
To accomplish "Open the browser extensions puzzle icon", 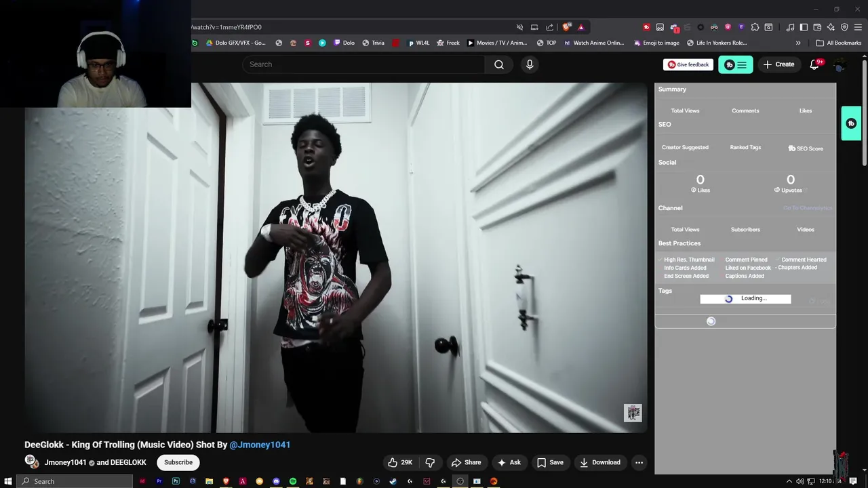I will (x=755, y=27).
